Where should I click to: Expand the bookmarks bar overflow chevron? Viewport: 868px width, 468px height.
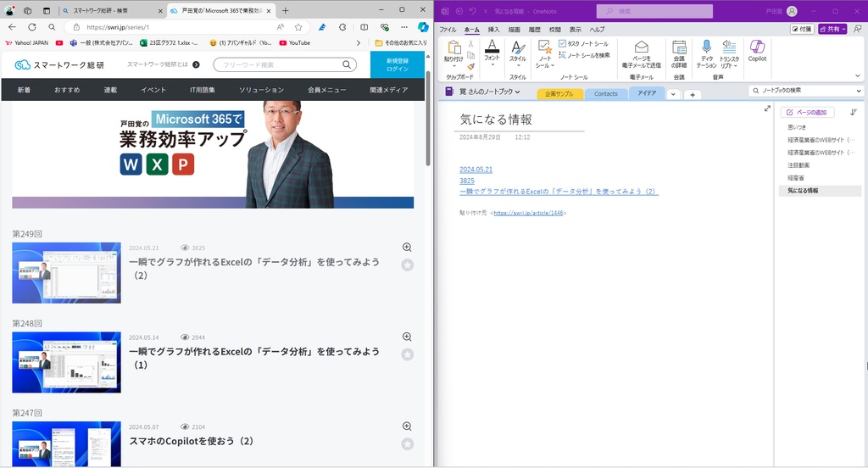359,42
